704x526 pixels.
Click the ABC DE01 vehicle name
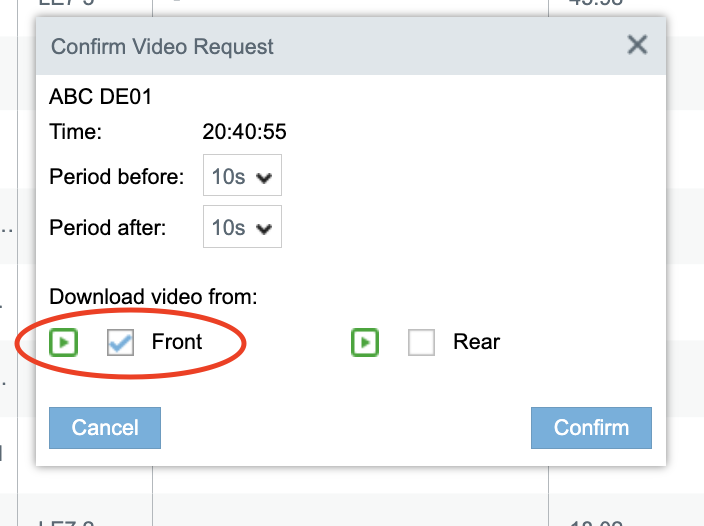(101, 96)
